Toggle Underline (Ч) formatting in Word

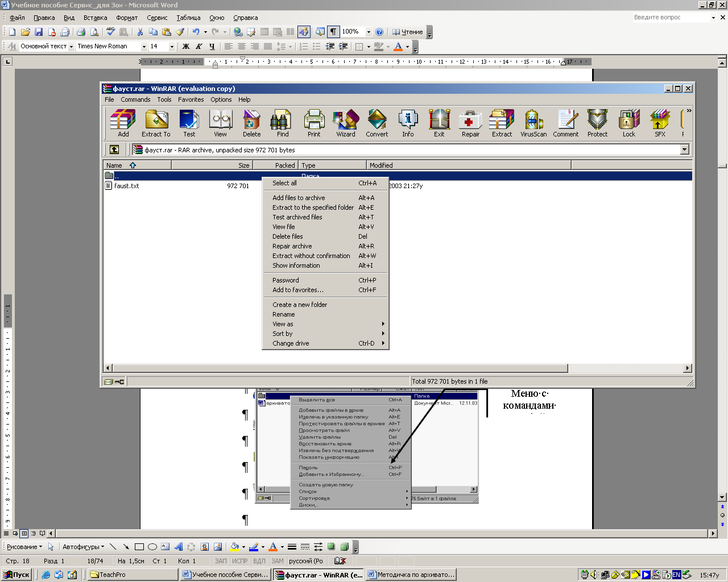[212, 47]
